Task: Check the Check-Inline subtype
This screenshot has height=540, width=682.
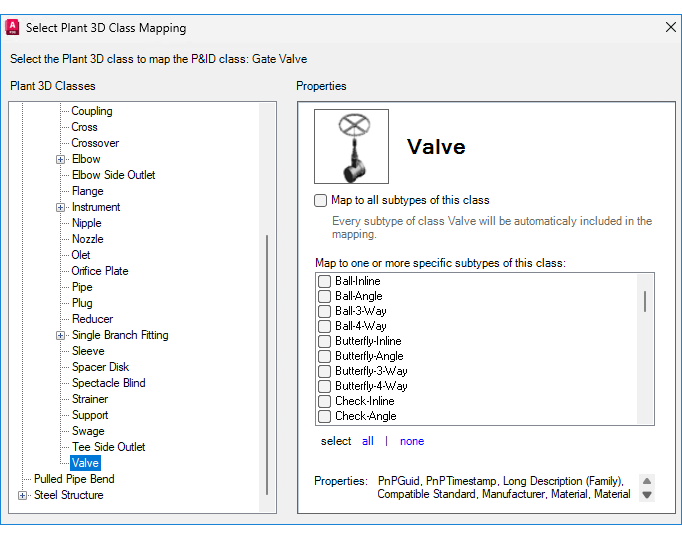Action: [x=324, y=401]
